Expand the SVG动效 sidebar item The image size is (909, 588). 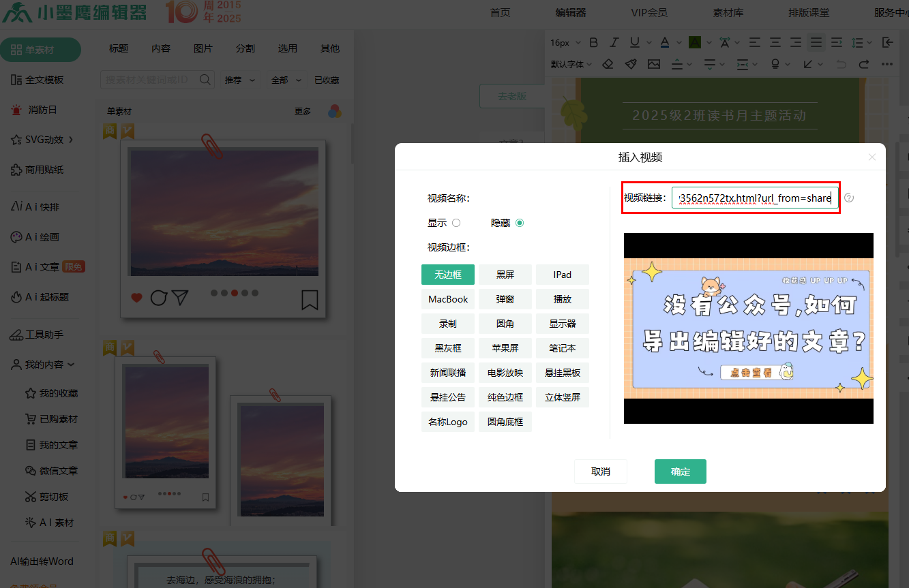click(43, 140)
